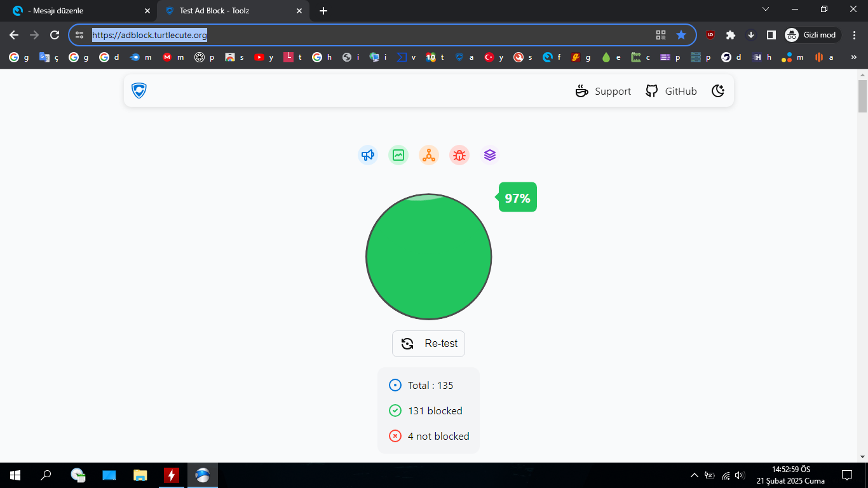
Task: Select the 'Test Ad Block - Toolz' tab
Action: coord(233,11)
